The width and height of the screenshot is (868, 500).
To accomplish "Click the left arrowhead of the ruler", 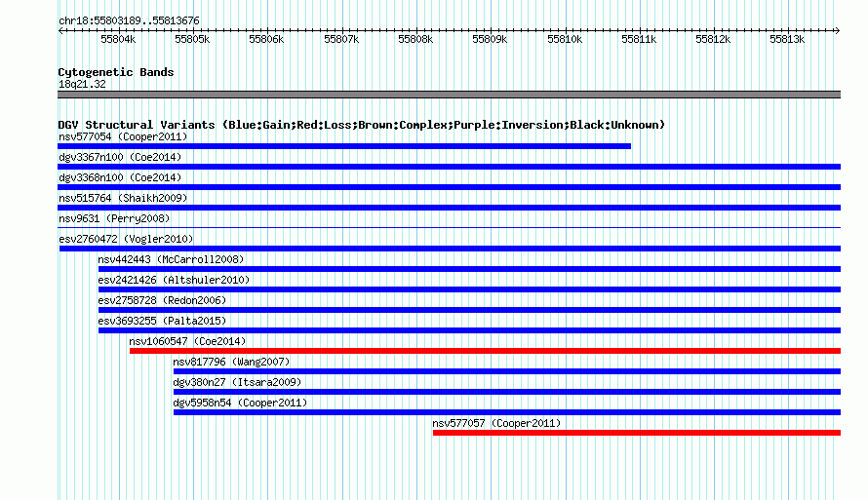I will tap(60, 31).
